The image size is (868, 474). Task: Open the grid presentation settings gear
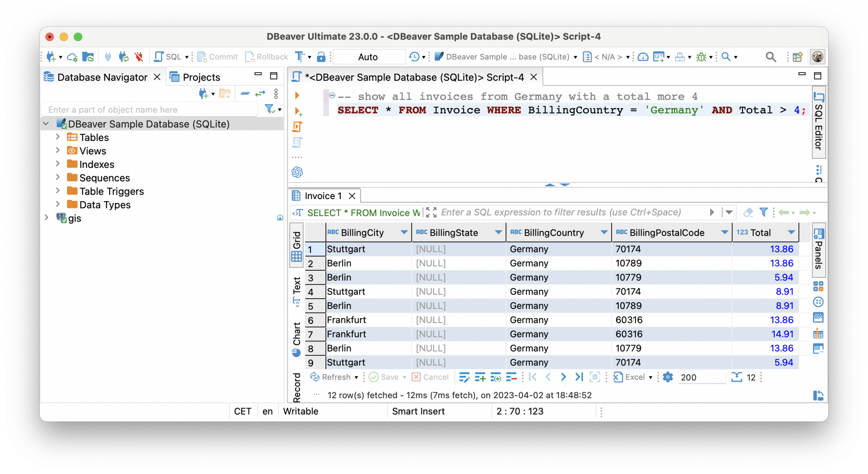[x=667, y=377]
